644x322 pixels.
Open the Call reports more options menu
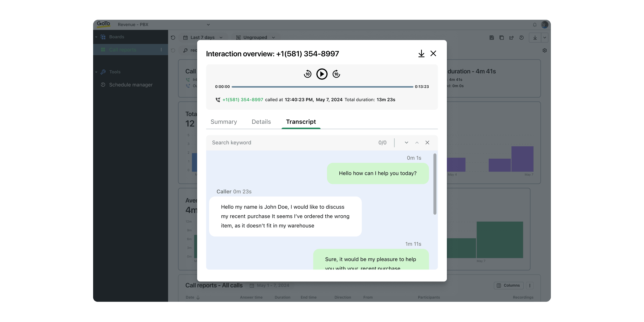tap(161, 50)
